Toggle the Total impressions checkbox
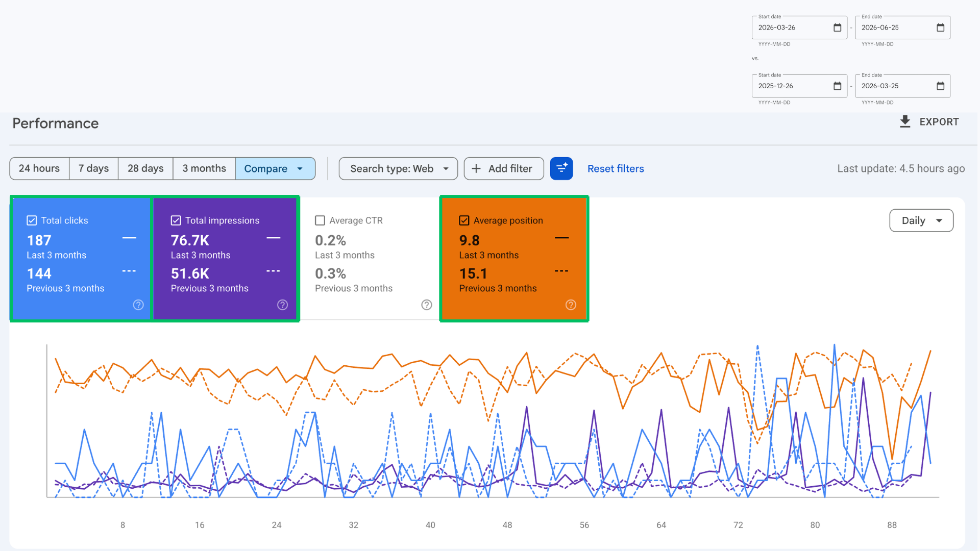The width and height of the screenshot is (980, 551). tap(176, 220)
